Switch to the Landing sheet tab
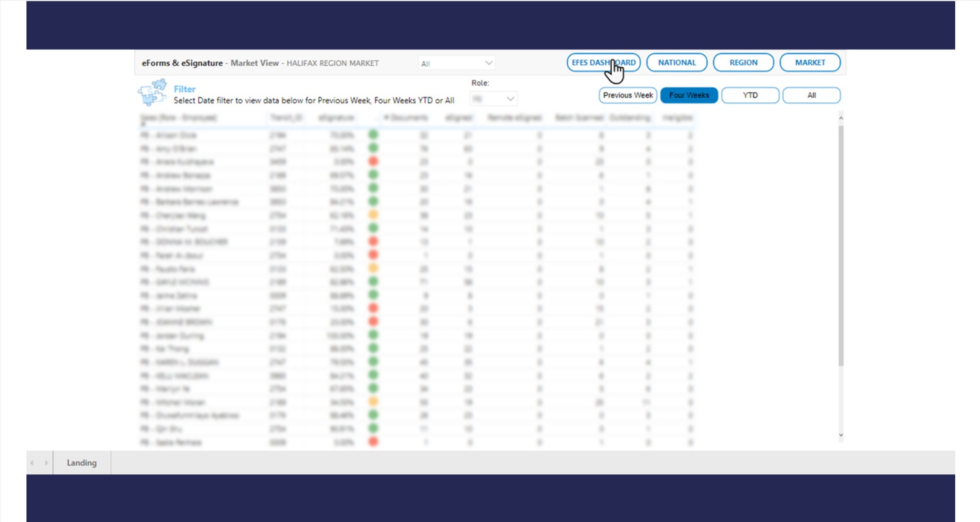980x522 pixels. (x=82, y=463)
